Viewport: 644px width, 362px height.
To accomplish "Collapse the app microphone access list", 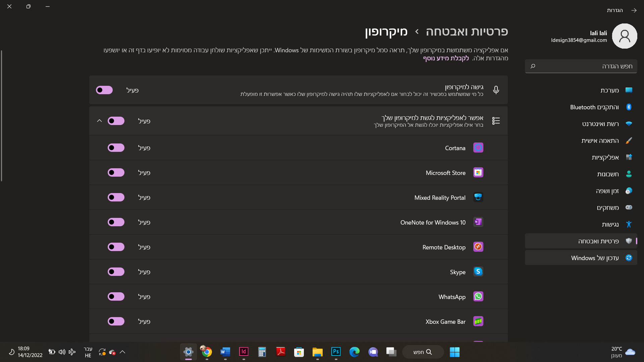I will point(99,121).
